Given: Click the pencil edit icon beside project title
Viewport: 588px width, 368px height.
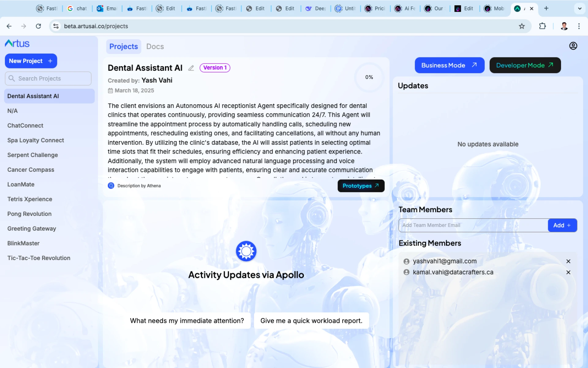Looking at the screenshot, I should click(x=191, y=68).
